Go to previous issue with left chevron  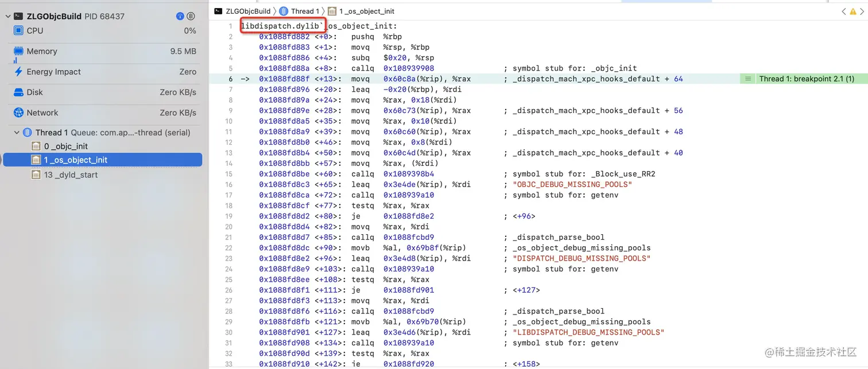[x=844, y=11]
